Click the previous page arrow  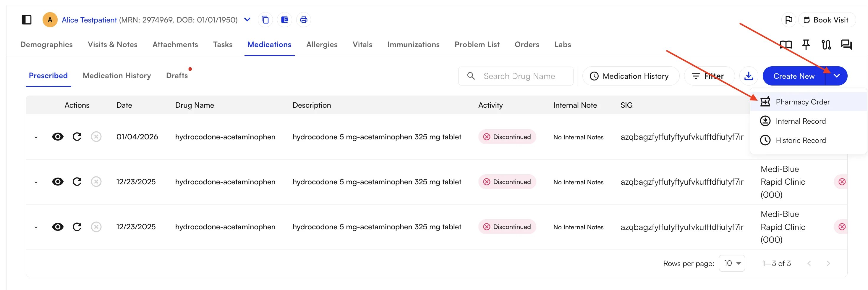pyautogui.click(x=809, y=263)
